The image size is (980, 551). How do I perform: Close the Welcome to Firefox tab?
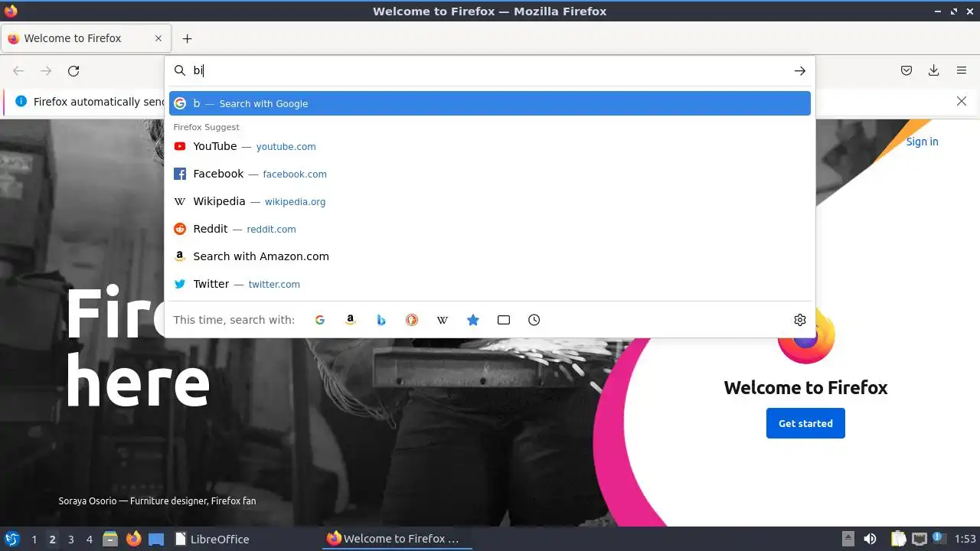click(158, 38)
